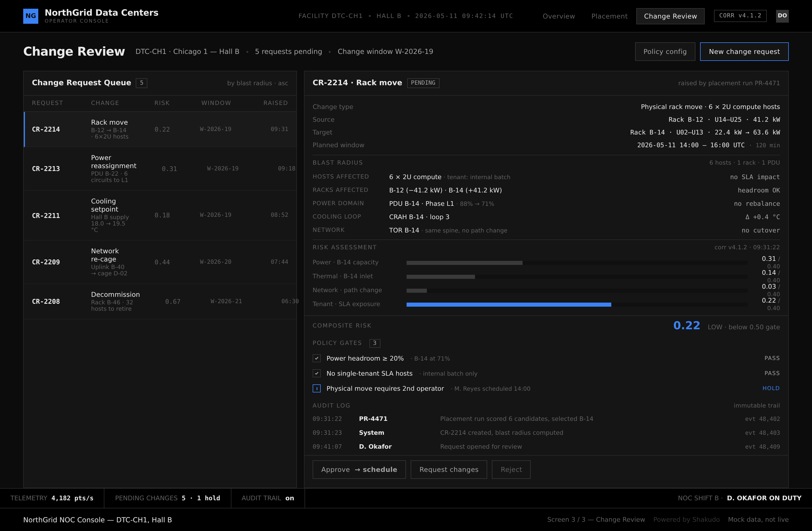This screenshot has width=812, height=531.
Task: Select the CR-2209 Network re-cage row
Action: (160, 262)
